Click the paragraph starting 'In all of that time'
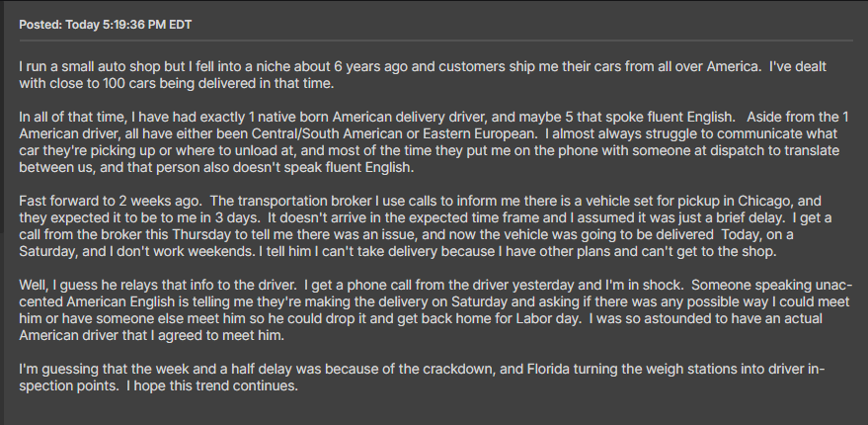This screenshot has width=868, height=425. point(434,142)
